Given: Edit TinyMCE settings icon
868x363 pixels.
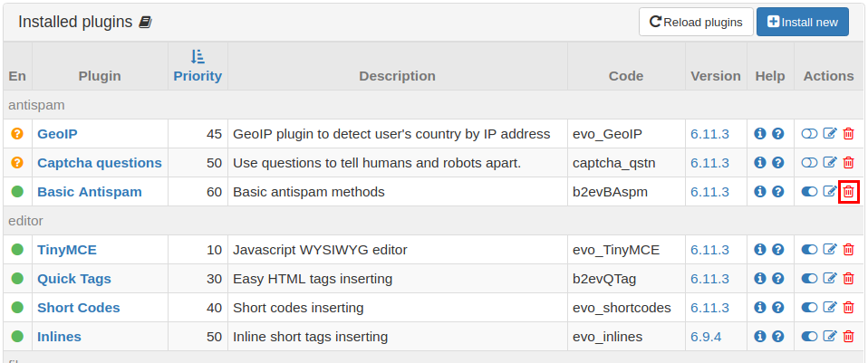Looking at the screenshot, I should pyautogui.click(x=830, y=249).
